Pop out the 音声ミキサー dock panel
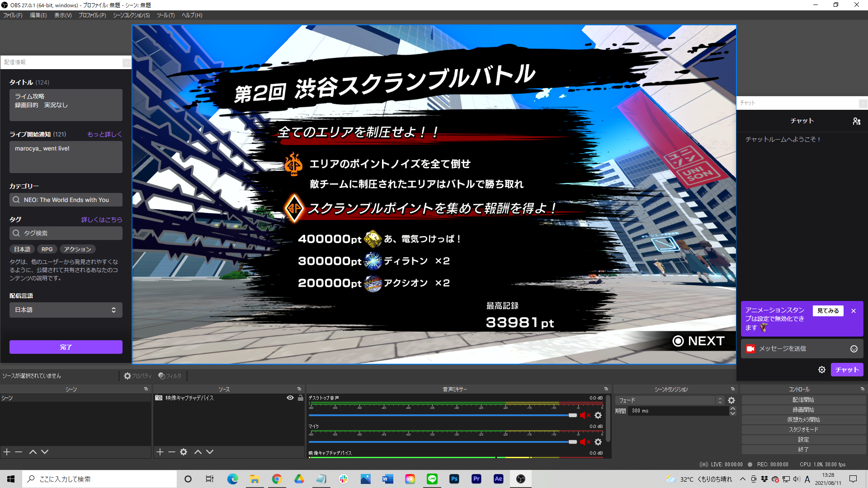The height and width of the screenshot is (488, 868). (606, 389)
